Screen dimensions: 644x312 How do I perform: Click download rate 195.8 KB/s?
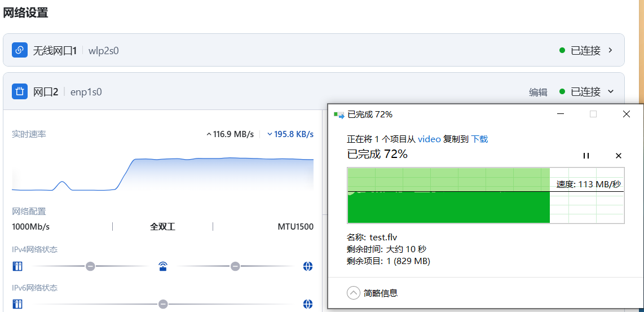pos(290,134)
